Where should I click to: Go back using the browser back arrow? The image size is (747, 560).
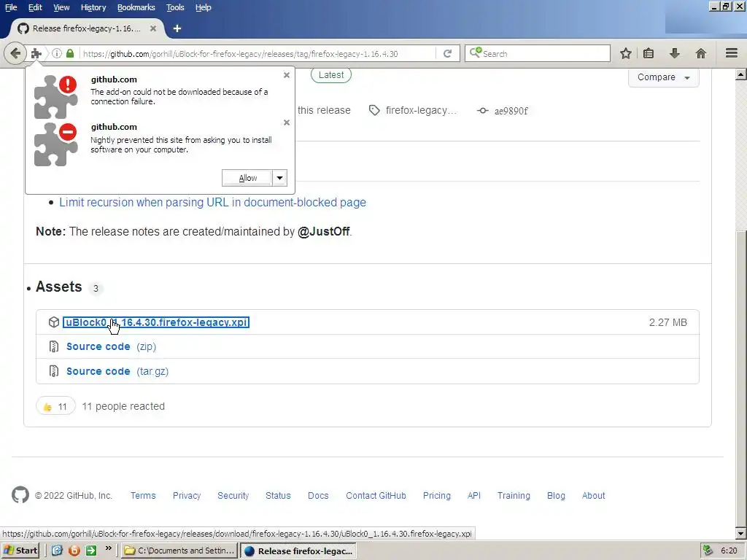point(15,53)
